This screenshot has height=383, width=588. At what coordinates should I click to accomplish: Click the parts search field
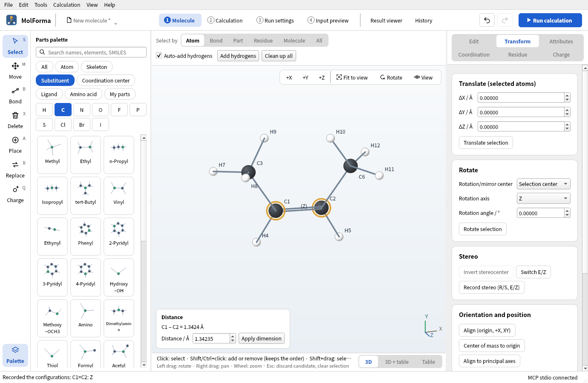pyautogui.click(x=91, y=52)
